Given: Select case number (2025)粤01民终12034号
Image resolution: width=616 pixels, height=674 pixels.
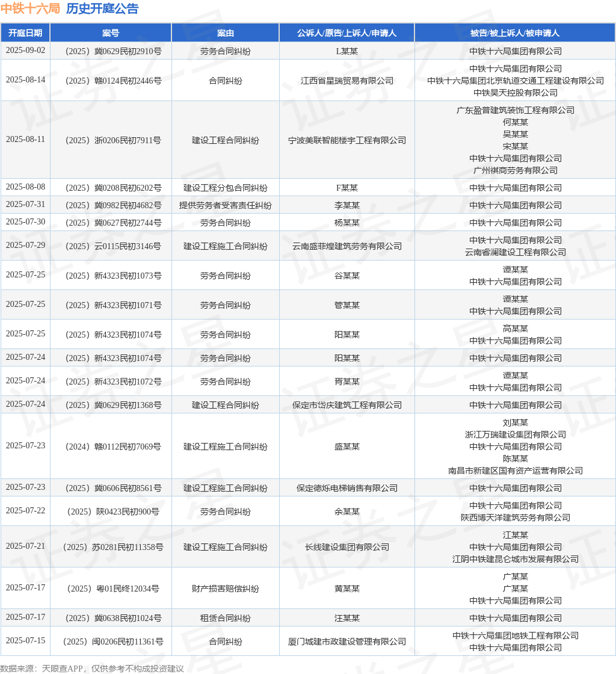Looking at the screenshot, I should [x=114, y=589].
